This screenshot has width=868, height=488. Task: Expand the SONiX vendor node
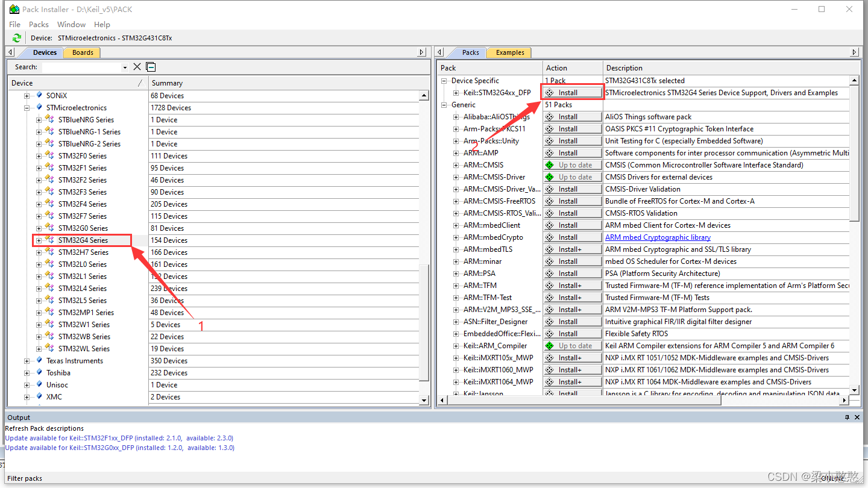(27, 96)
